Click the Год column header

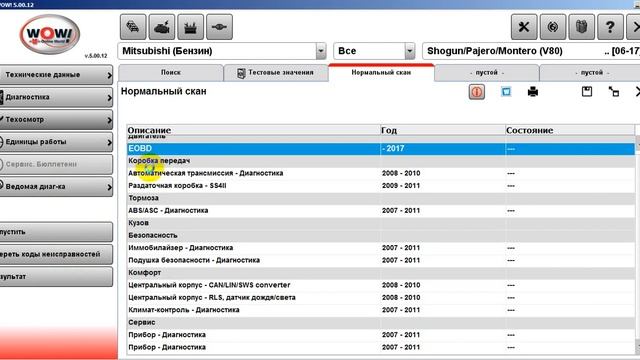(x=443, y=130)
